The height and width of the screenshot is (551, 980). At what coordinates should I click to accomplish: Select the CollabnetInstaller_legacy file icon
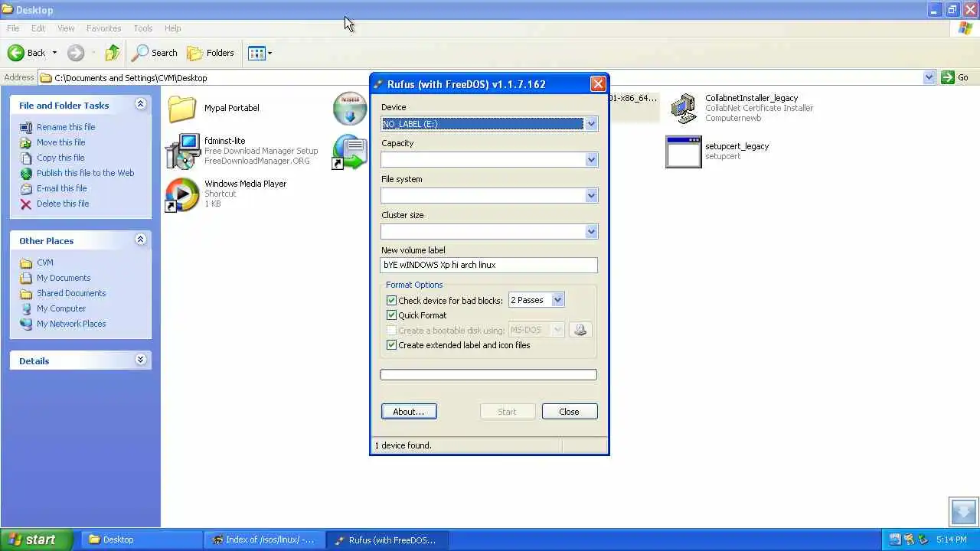[x=684, y=108]
